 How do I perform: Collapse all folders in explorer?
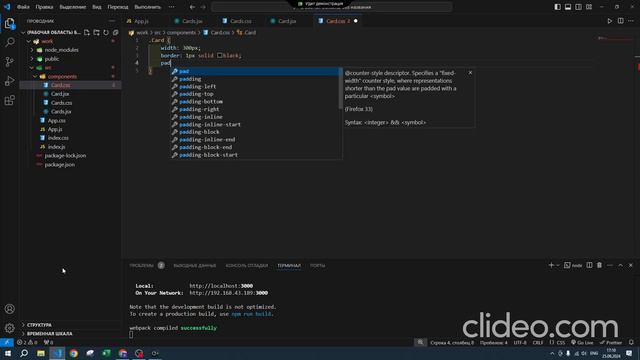click(116, 32)
